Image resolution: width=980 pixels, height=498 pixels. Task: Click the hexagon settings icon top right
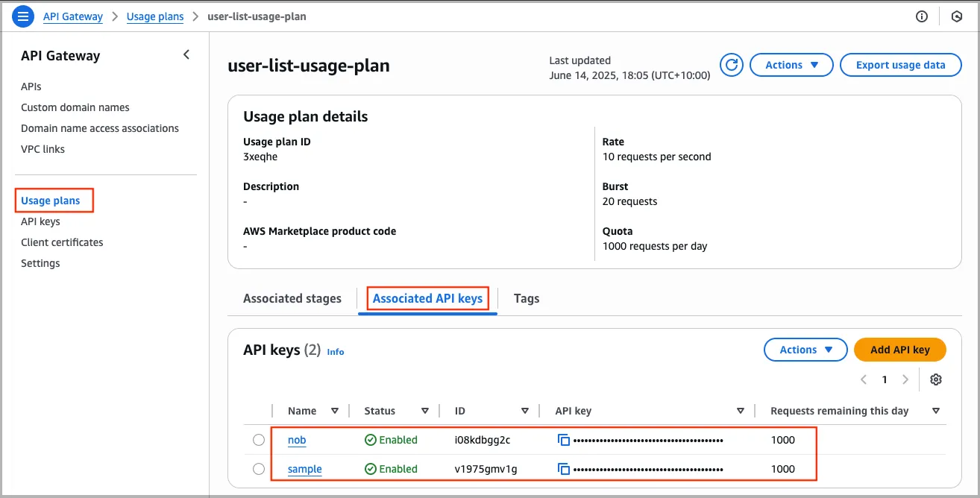[957, 16]
